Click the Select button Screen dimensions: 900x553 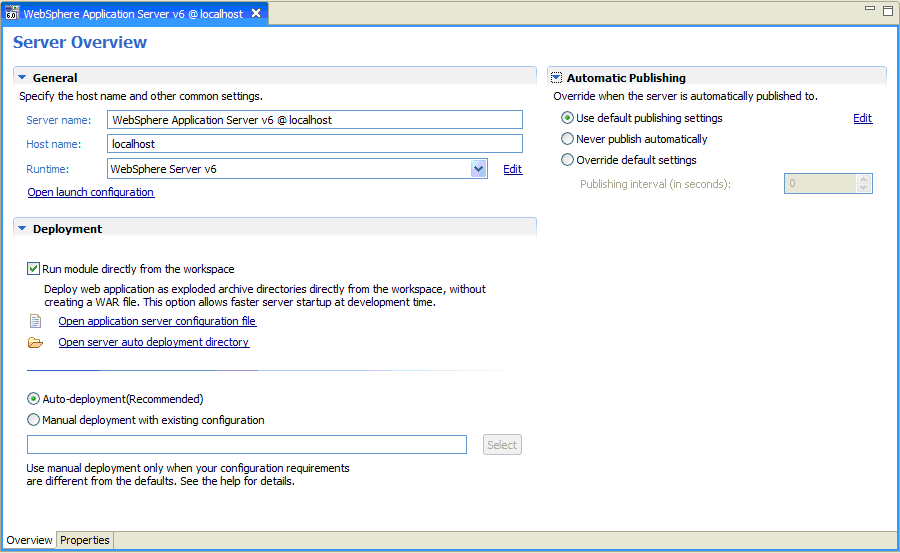(502, 444)
